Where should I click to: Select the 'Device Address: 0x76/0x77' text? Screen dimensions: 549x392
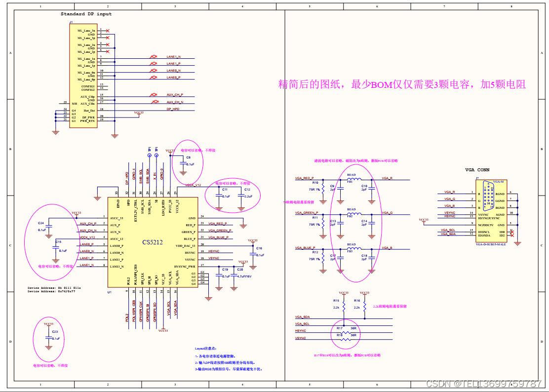(x=51, y=291)
